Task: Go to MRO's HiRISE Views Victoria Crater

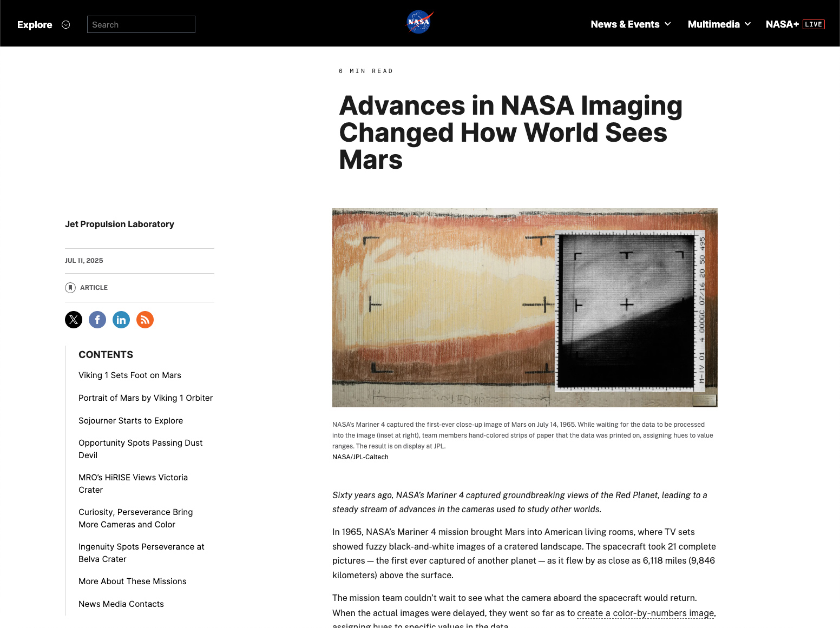Action: 133,484
